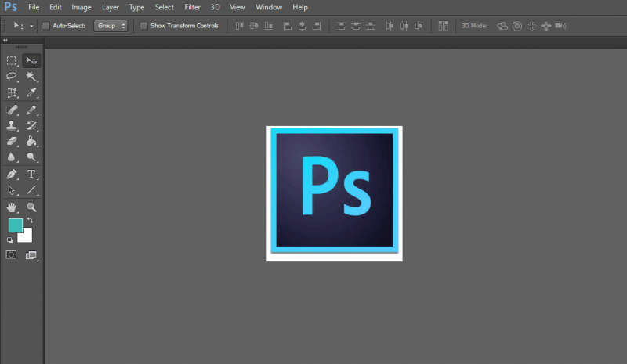Select the Move tool in the toolbox
The width and height of the screenshot is (627, 364).
(31, 61)
